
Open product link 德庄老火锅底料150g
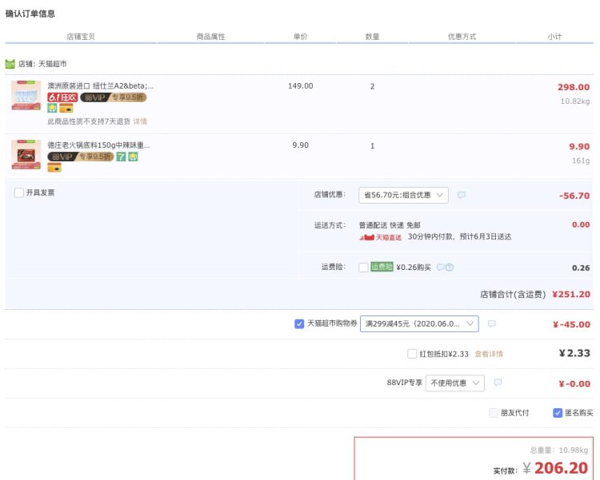point(99,145)
